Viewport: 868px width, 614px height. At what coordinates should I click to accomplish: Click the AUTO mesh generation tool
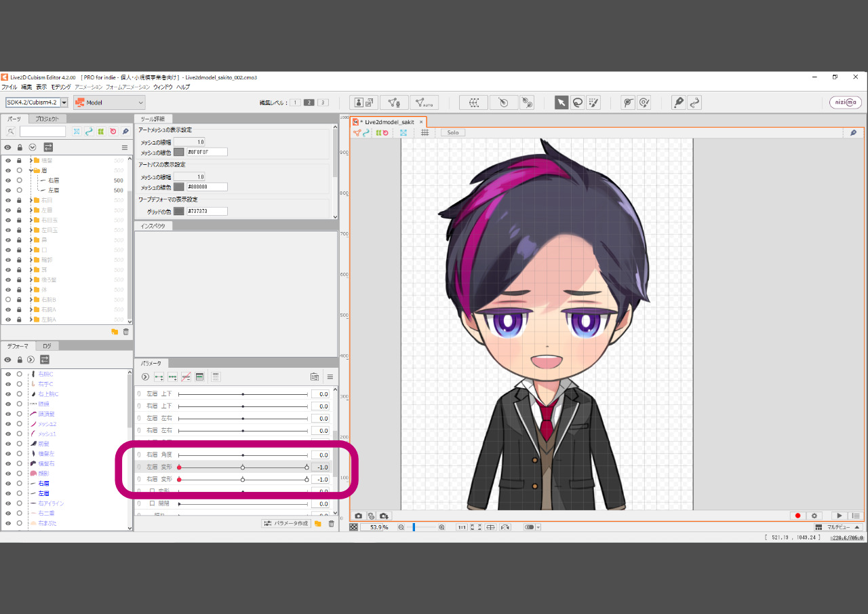[x=425, y=102]
